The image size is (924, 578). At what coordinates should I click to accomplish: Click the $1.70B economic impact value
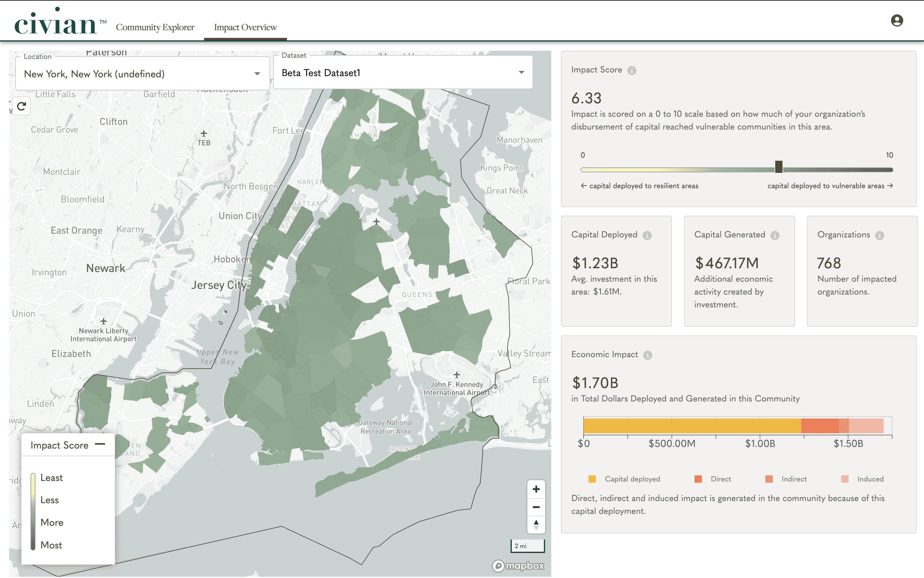(595, 383)
